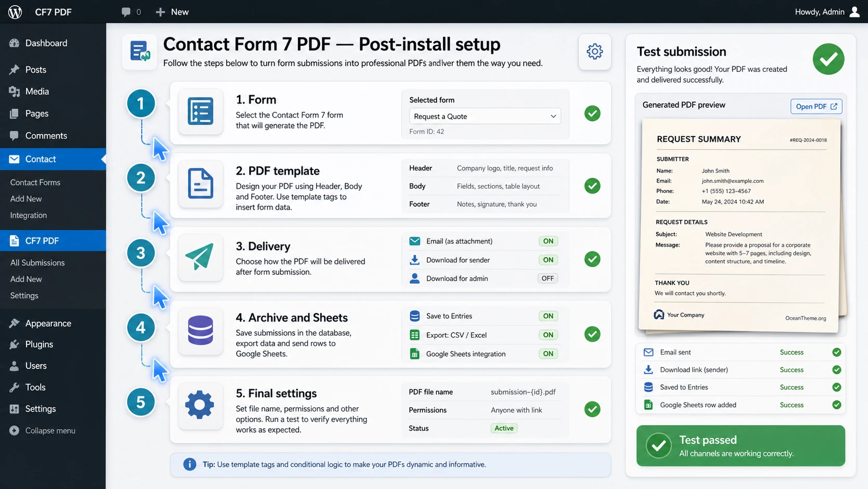This screenshot has width=868, height=489.
Task: Click the admin user avatar icon
Action: (x=855, y=11)
